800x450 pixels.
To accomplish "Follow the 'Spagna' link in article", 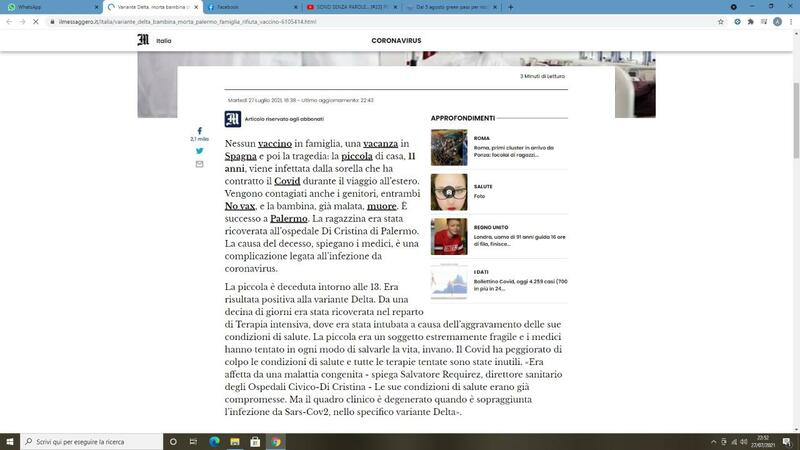I will pos(240,156).
